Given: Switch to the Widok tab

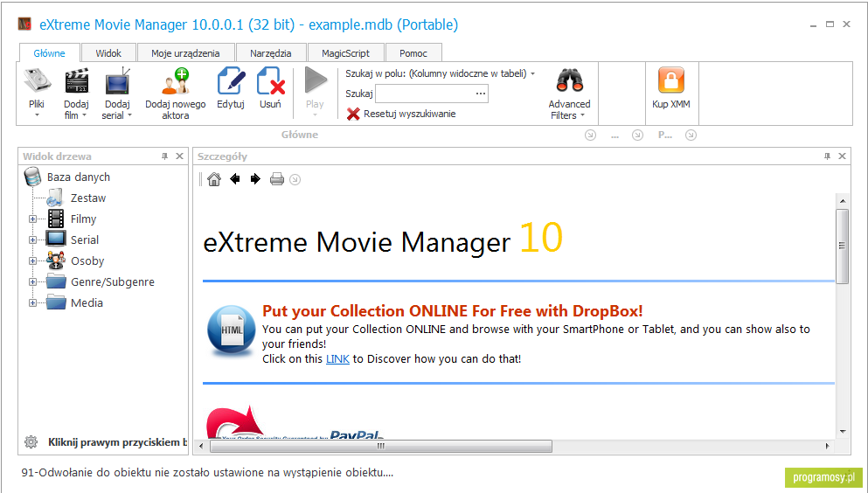Looking at the screenshot, I should click(108, 53).
